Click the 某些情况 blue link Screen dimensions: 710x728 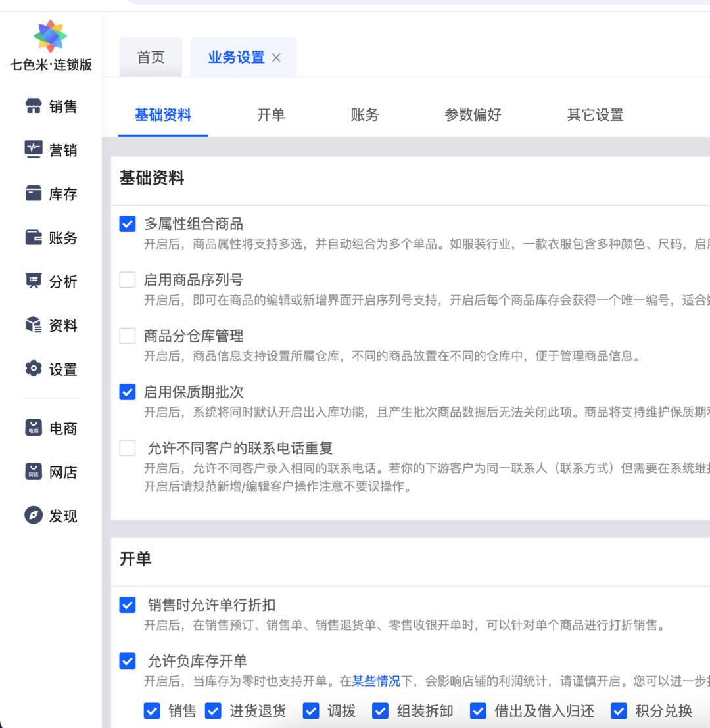pyautogui.click(x=376, y=681)
